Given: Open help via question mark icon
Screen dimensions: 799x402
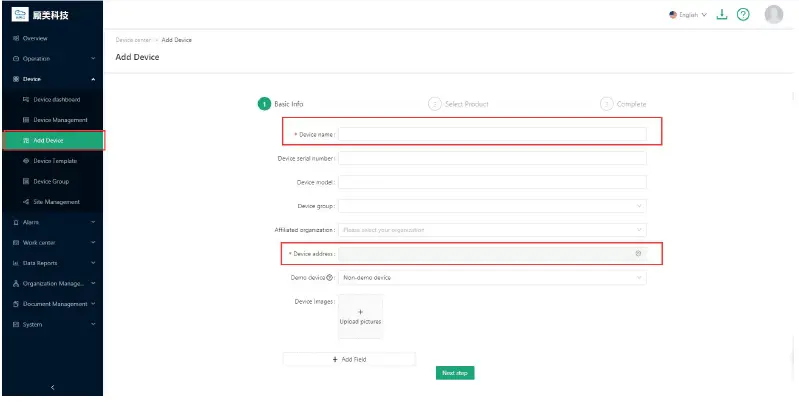Looking at the screenshot, I should pyautogui.click(x=743, y=15).
